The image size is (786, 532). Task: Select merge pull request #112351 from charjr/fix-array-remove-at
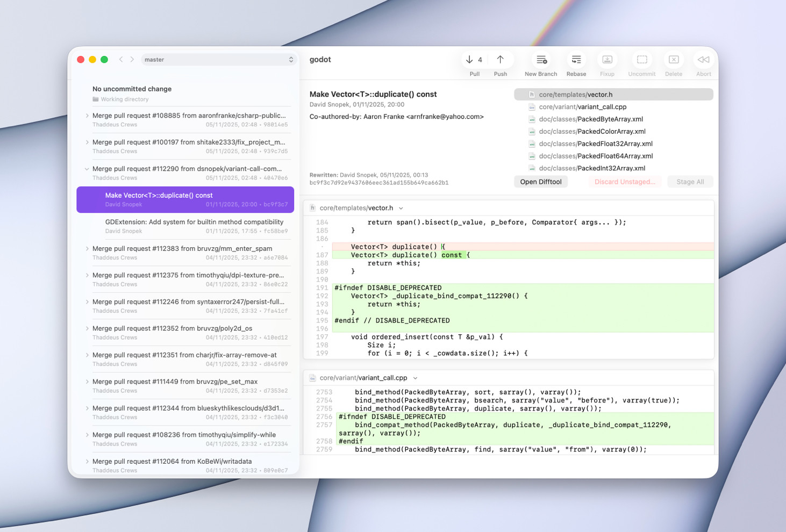click(185, 359)
